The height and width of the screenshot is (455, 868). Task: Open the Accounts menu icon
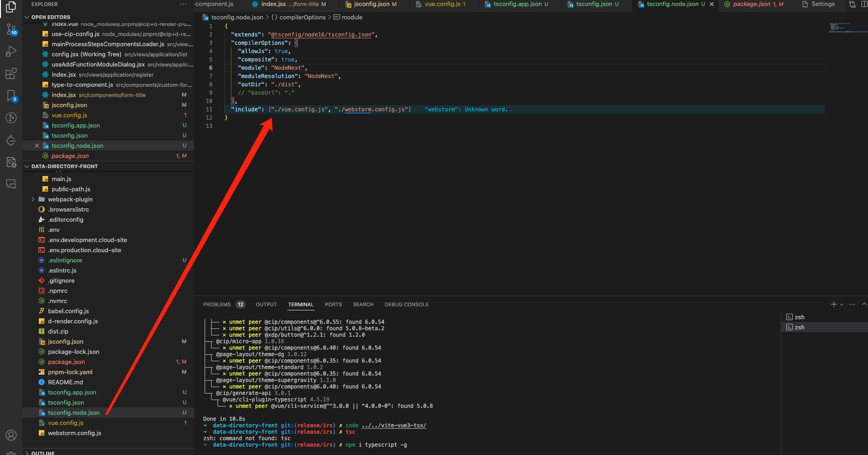11,435
